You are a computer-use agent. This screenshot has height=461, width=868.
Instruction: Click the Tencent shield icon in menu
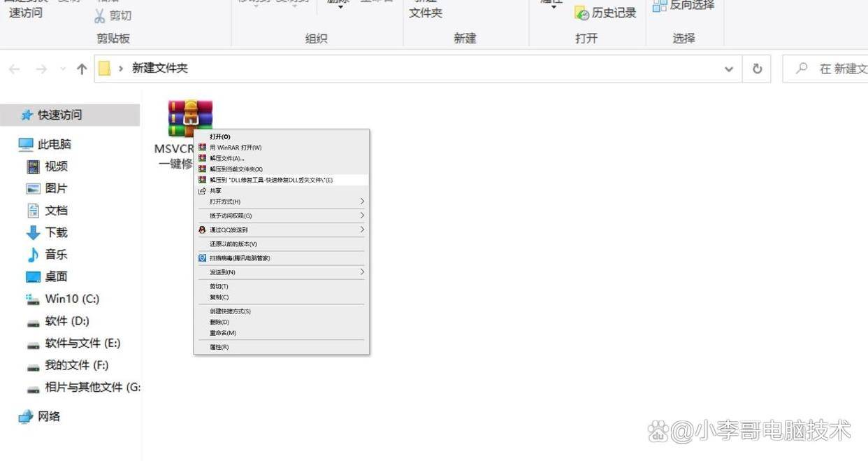(203, 257)
